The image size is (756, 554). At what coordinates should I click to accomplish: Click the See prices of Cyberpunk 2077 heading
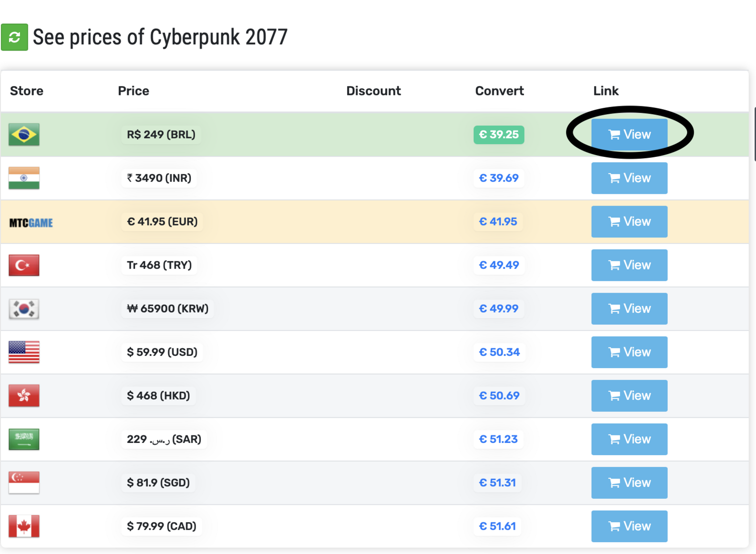point(160,37)
